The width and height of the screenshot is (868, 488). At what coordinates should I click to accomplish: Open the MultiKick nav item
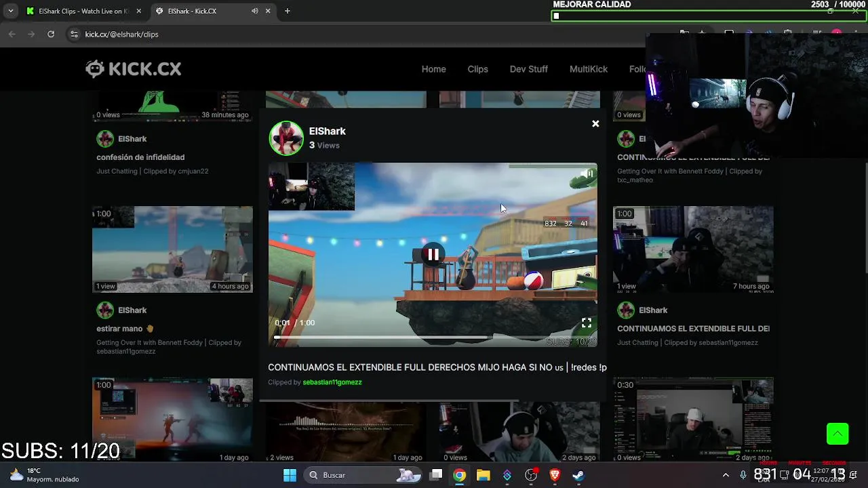[x=588, y=69]
